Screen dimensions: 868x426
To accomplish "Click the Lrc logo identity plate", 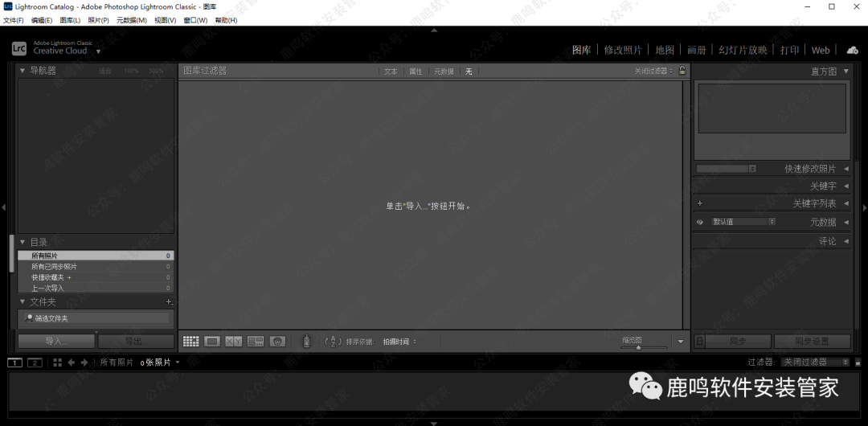I will pos(19,49).
